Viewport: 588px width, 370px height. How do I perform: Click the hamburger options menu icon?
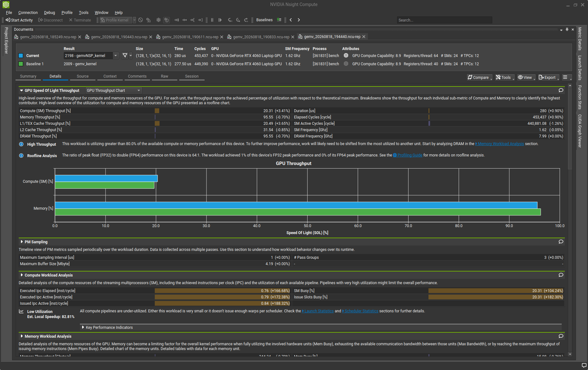[566, 78]
